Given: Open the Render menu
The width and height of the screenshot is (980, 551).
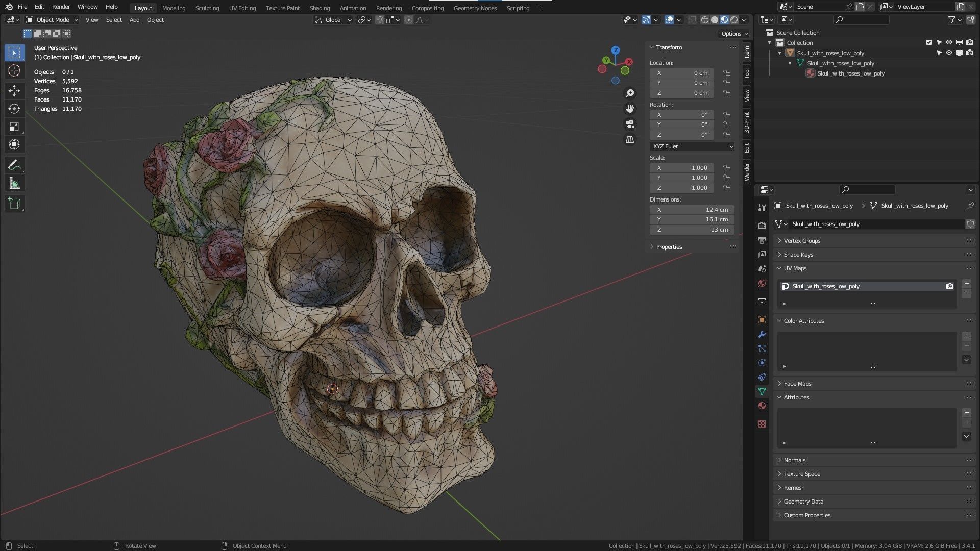Looking at the screenshot, I should (x=61, y=7).
